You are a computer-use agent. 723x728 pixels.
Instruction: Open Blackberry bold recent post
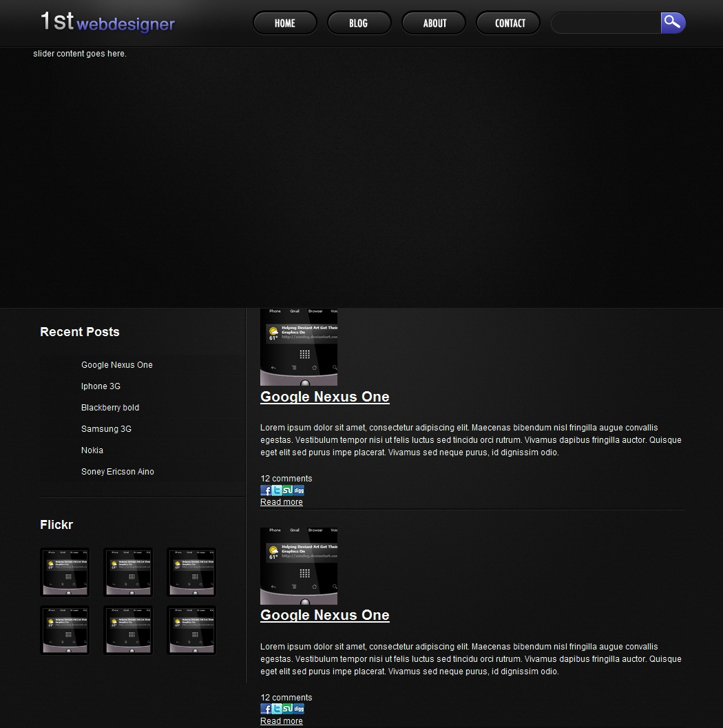coord(110,408)
